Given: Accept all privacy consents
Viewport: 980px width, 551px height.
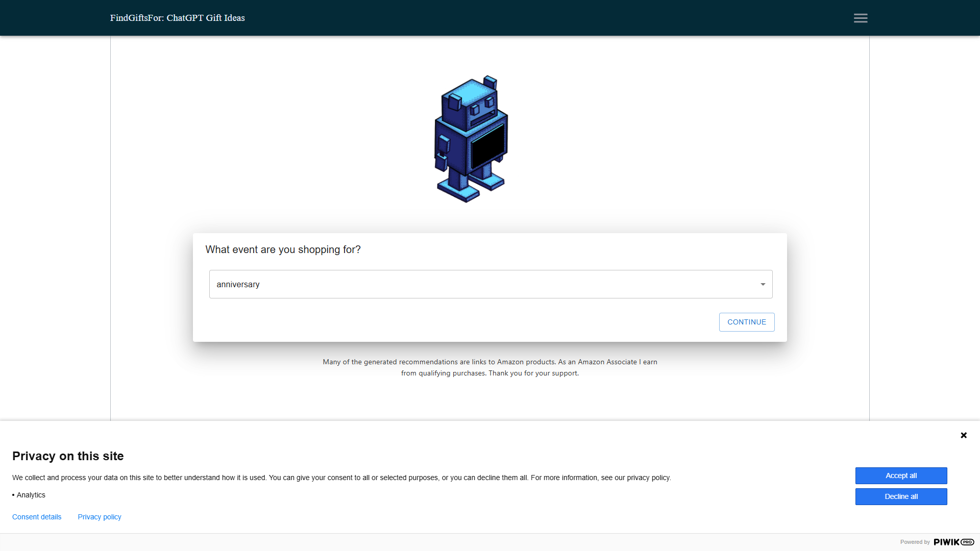Looking at the screenshot, I should pyautogui.click(x=901, y=475).
